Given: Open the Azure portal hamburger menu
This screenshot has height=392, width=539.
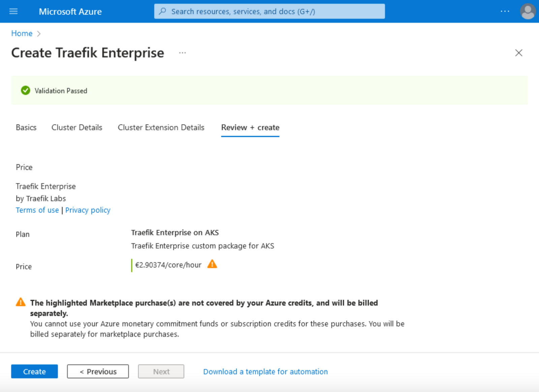Looking at the screenshot, I should [13, 11].
